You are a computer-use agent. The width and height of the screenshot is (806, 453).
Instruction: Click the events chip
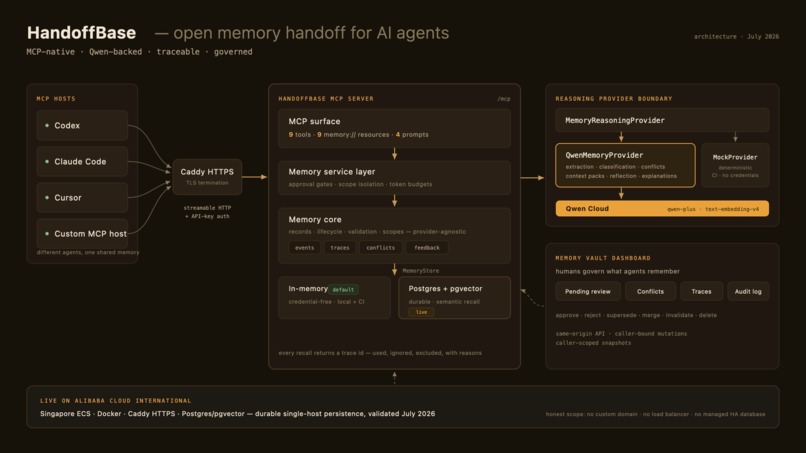coord(304,248)
